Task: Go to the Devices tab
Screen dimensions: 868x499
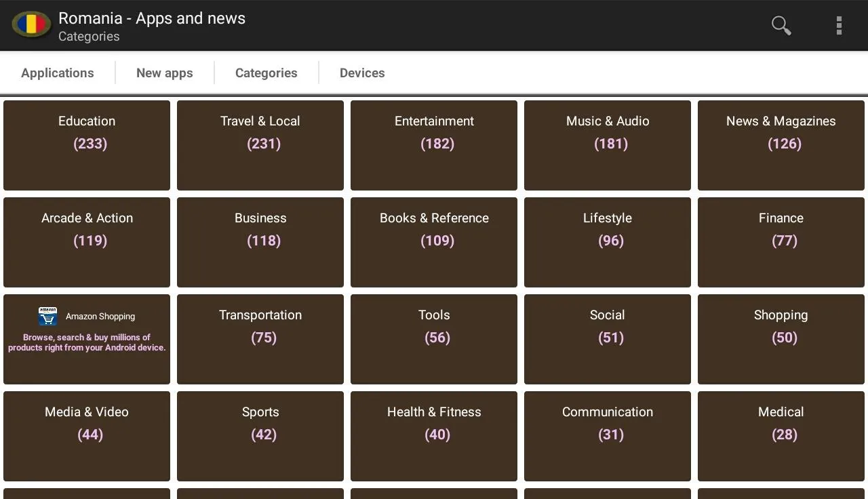Action: pos(362,73)
